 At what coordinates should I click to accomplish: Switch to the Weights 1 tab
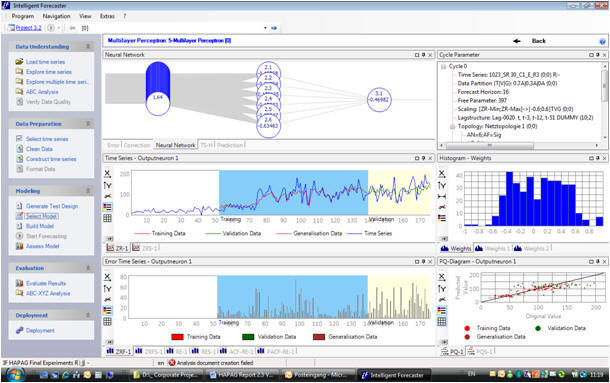[x=493, y=248]
